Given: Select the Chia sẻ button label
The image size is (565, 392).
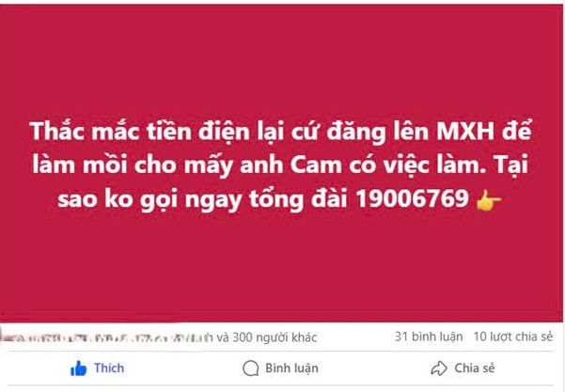Looking at the screenshot, I should [475, 368].
